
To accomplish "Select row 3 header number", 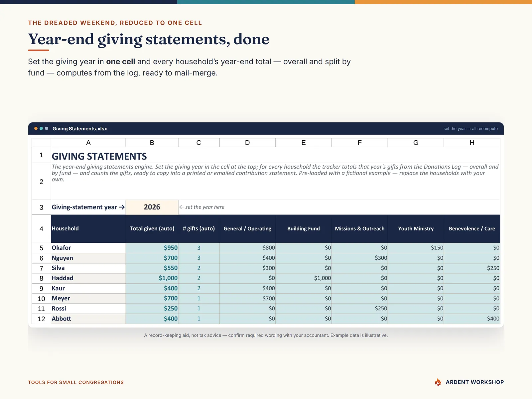I will coord(41,207).
